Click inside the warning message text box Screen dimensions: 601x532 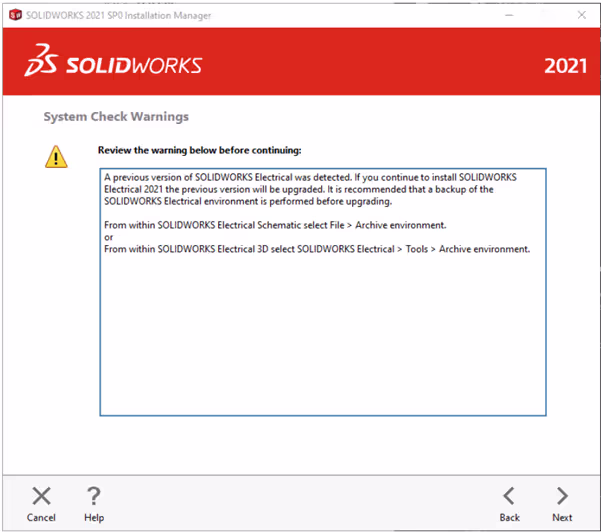[323, 292]
